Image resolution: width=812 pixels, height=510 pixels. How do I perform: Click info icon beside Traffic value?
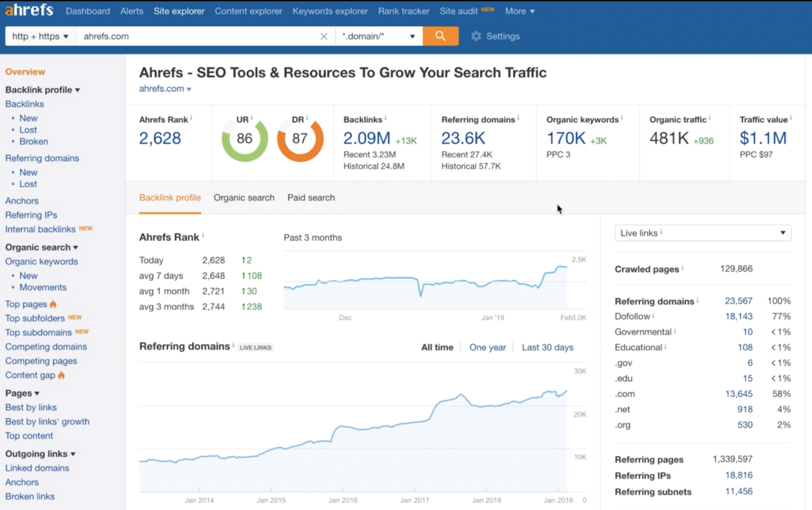(x=791, y=118)
